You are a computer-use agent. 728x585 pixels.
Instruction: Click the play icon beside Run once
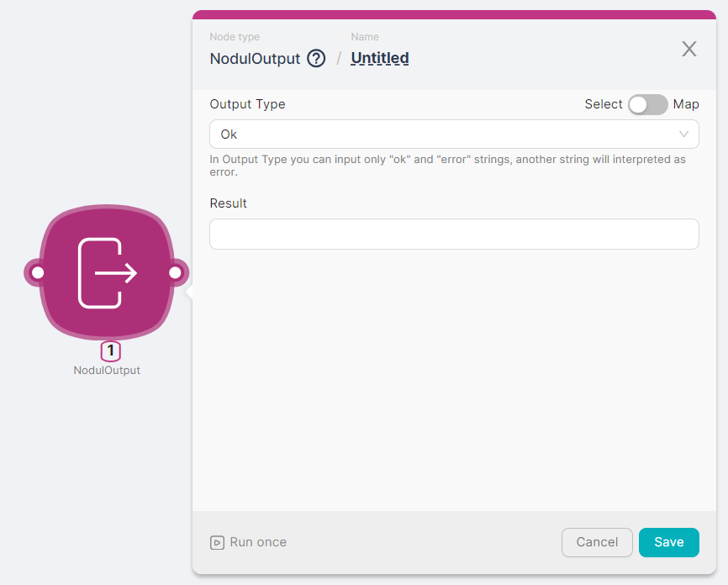(217, 543)
